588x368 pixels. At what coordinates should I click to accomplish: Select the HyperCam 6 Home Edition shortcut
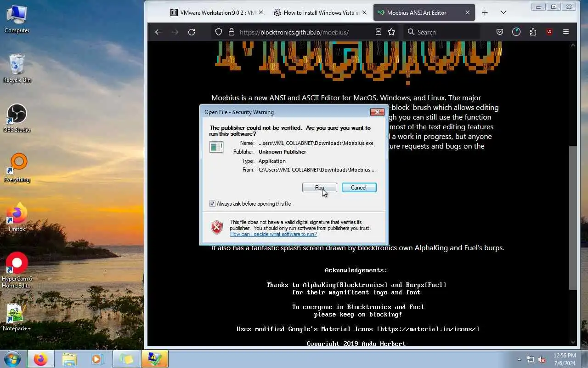[x=17, y=270]
